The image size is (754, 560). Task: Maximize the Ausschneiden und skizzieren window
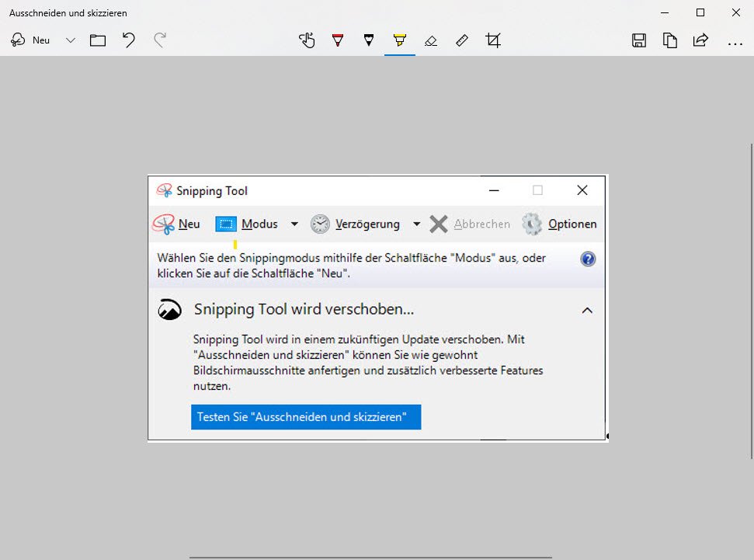tap(700, 13)
